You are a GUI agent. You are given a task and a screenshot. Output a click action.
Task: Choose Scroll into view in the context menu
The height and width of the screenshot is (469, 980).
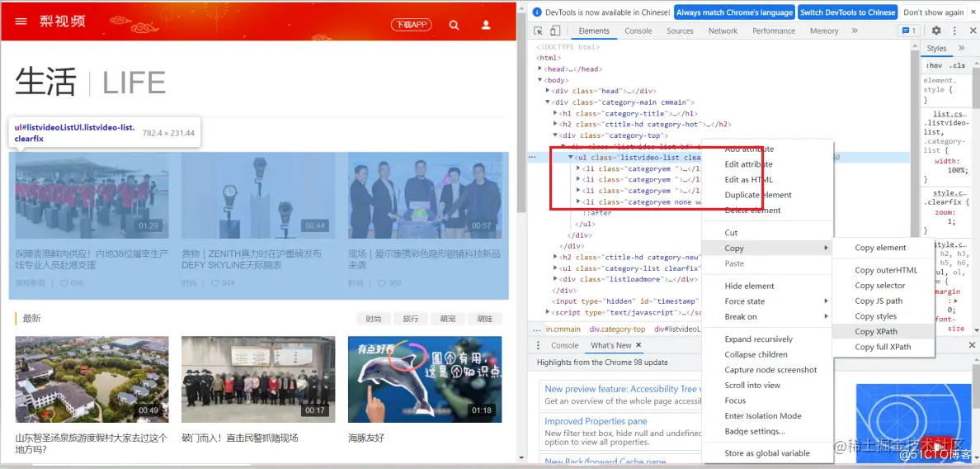768,386
